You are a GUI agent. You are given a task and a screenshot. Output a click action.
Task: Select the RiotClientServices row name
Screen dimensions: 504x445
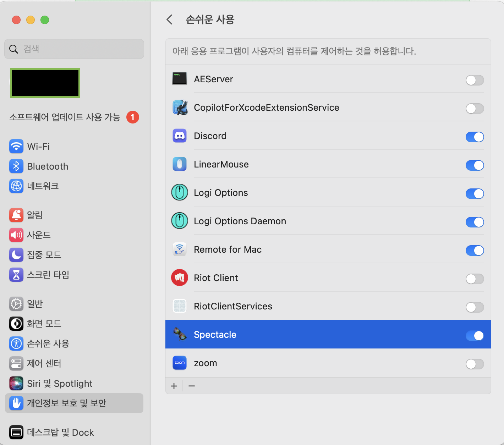(233, 306)
